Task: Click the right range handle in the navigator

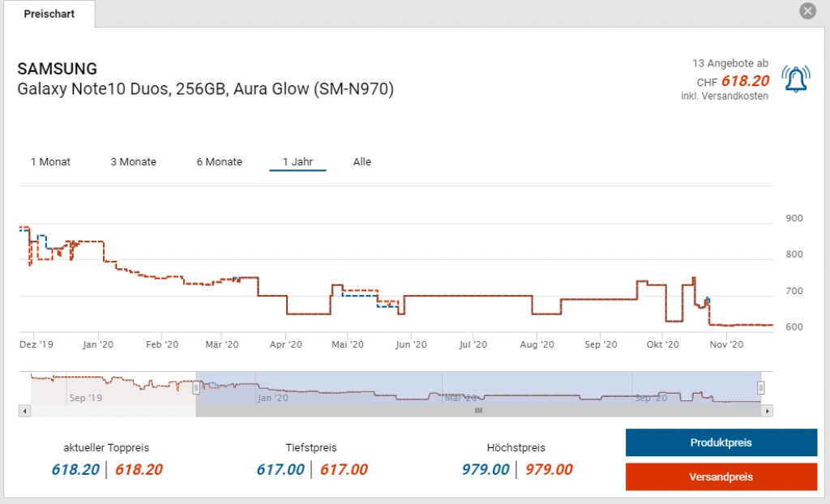Action: tap(761, 388)
